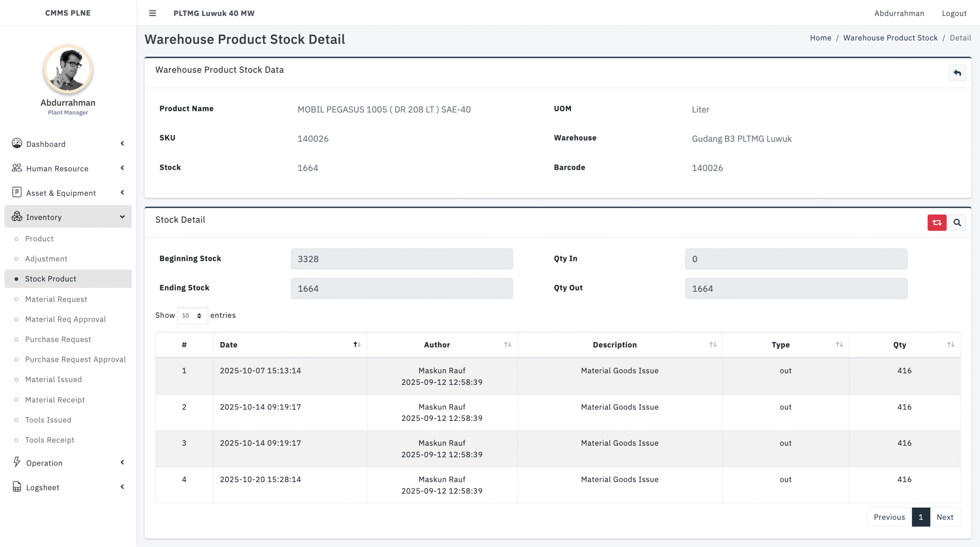Toggle the hamburger sidebar menu icon
980x547 pixels.
click(x=152, y=13)
